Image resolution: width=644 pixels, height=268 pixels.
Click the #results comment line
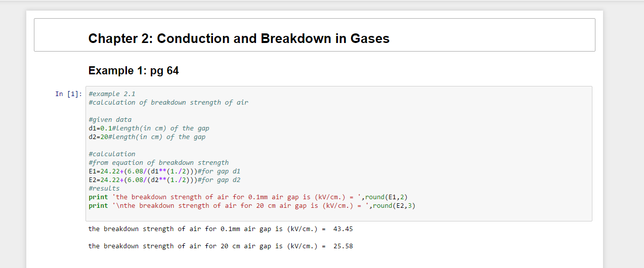(x=104, y=189)
